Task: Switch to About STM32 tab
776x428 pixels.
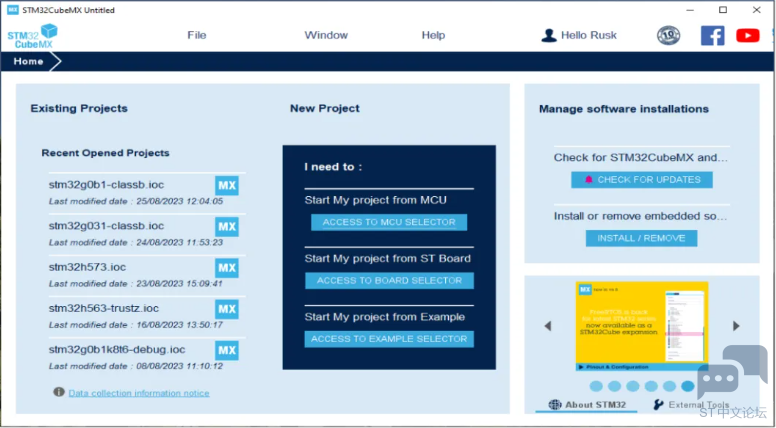Action: (587, 405)
